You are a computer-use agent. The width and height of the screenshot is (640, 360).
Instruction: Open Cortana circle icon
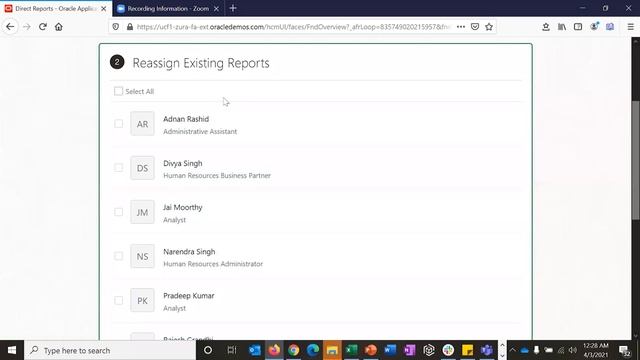(x=208, y=350)
